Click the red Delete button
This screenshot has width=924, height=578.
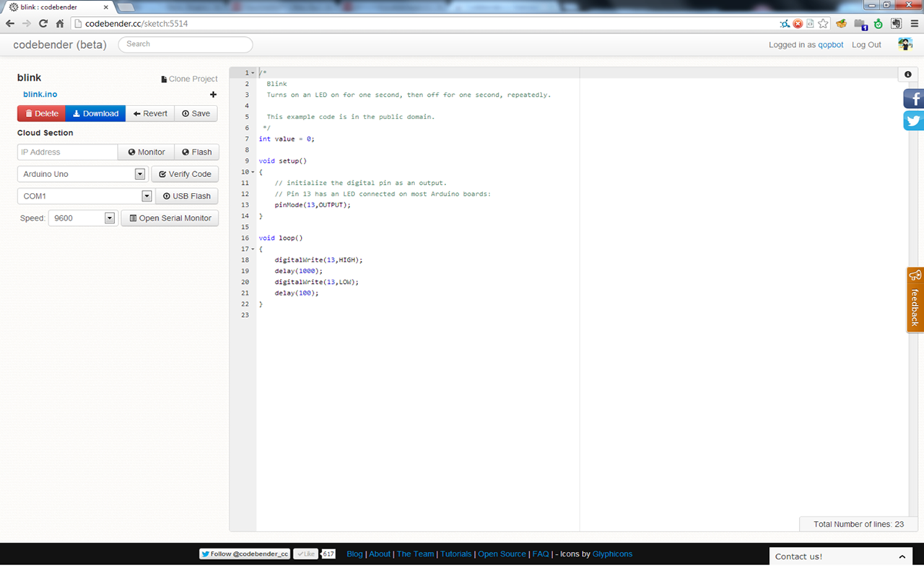(x=41, y=113)
